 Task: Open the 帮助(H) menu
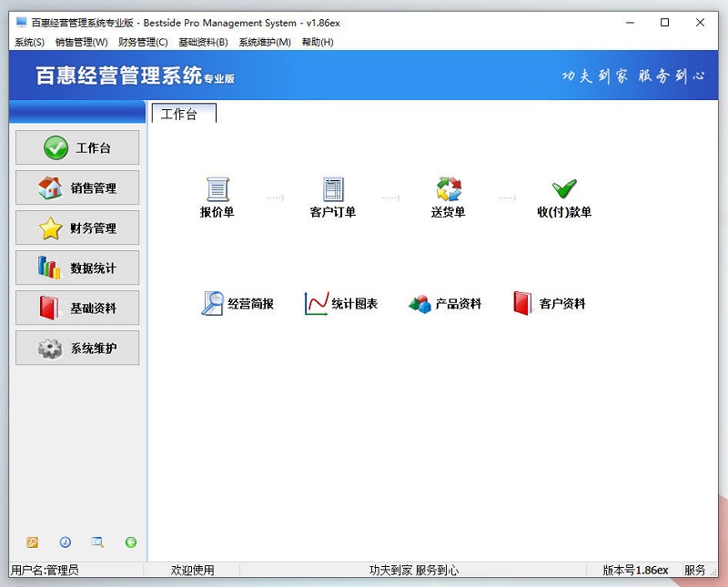[x=318, y=42]
